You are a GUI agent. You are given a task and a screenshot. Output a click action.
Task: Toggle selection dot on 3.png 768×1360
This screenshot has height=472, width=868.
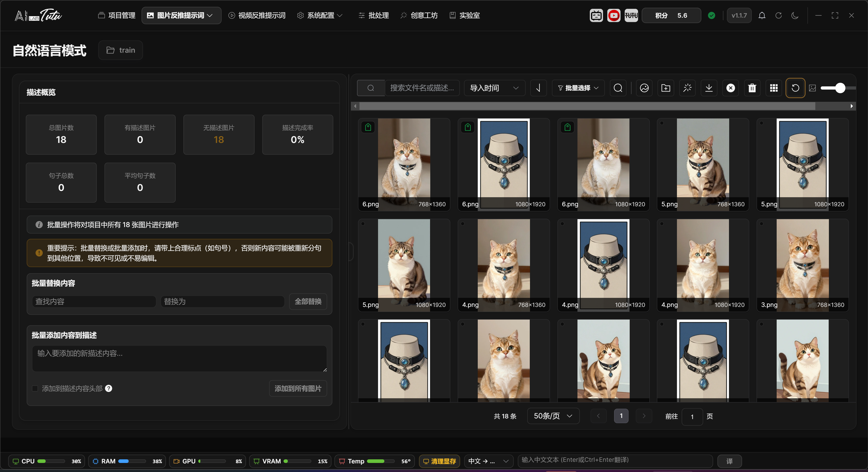(x=762, y=224)
